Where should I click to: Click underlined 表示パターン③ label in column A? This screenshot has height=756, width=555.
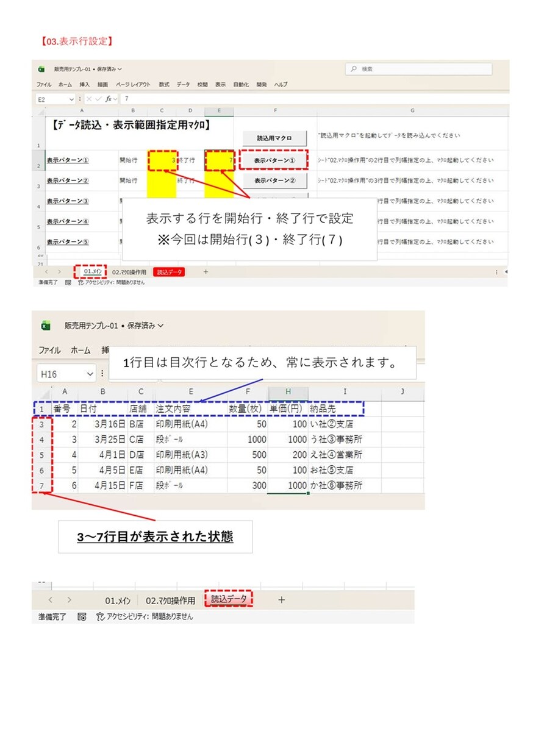tap(68, 201)
